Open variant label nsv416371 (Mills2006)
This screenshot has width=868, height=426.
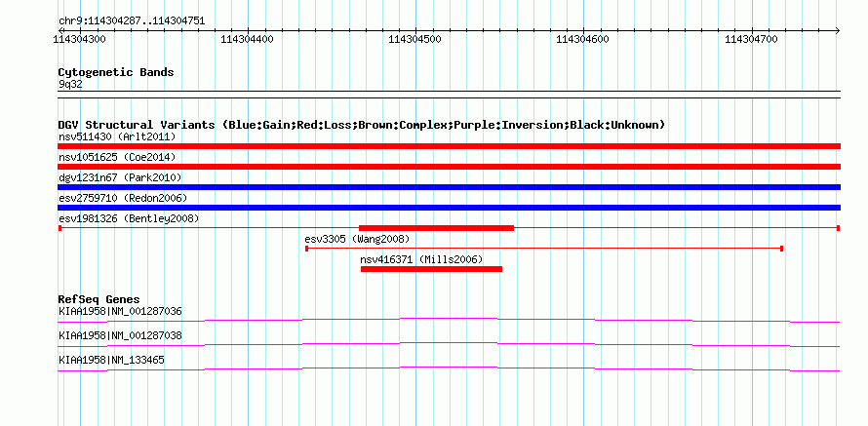point(421,259)
